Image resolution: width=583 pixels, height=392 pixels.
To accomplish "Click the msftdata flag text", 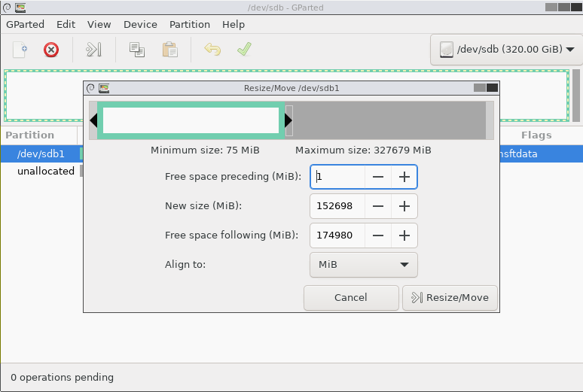I will pyautogui.click(x=519, y=153).
